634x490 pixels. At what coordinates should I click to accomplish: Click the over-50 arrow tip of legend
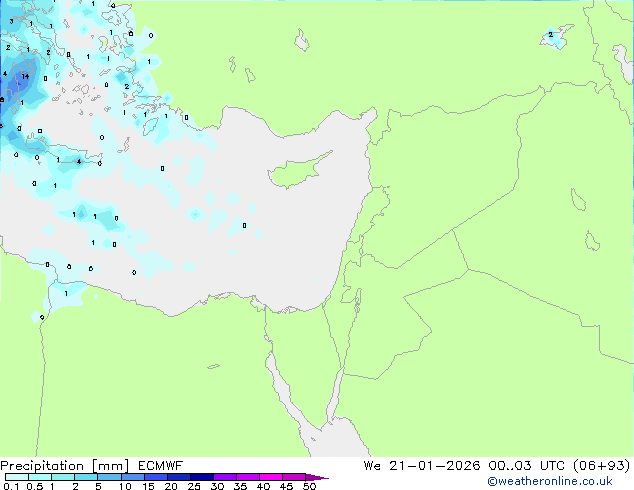point(317,477)
